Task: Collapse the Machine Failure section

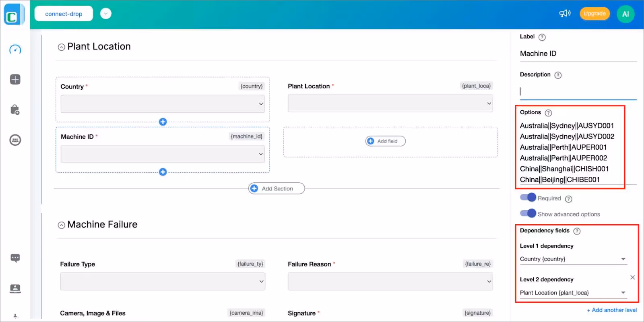Action: tap(61, 225)
